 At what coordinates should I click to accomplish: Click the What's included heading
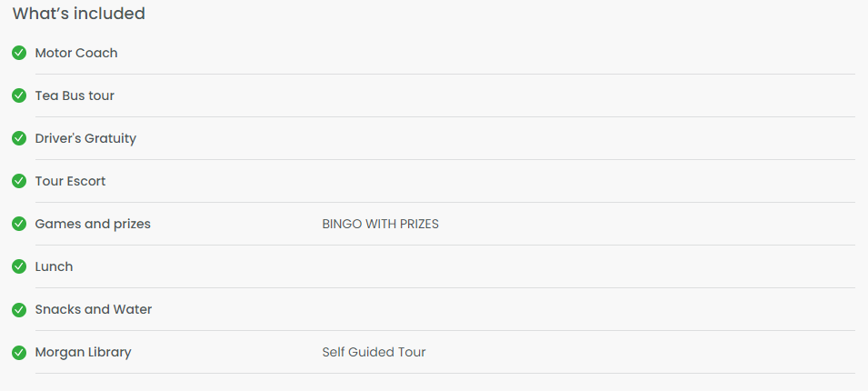(78, 14)
